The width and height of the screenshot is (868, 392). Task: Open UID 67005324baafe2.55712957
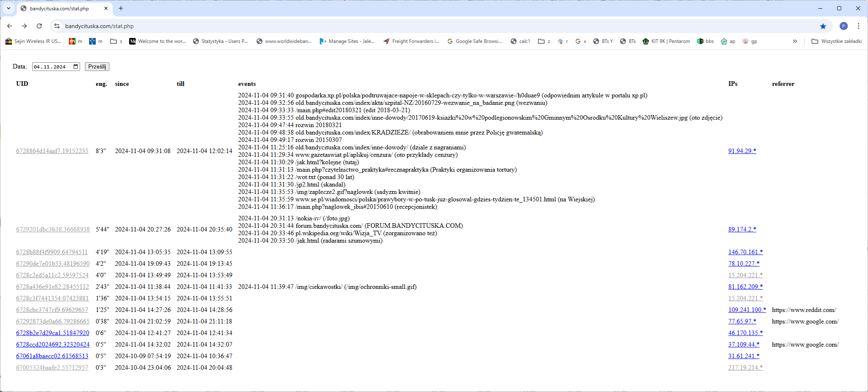coord(52,368)
